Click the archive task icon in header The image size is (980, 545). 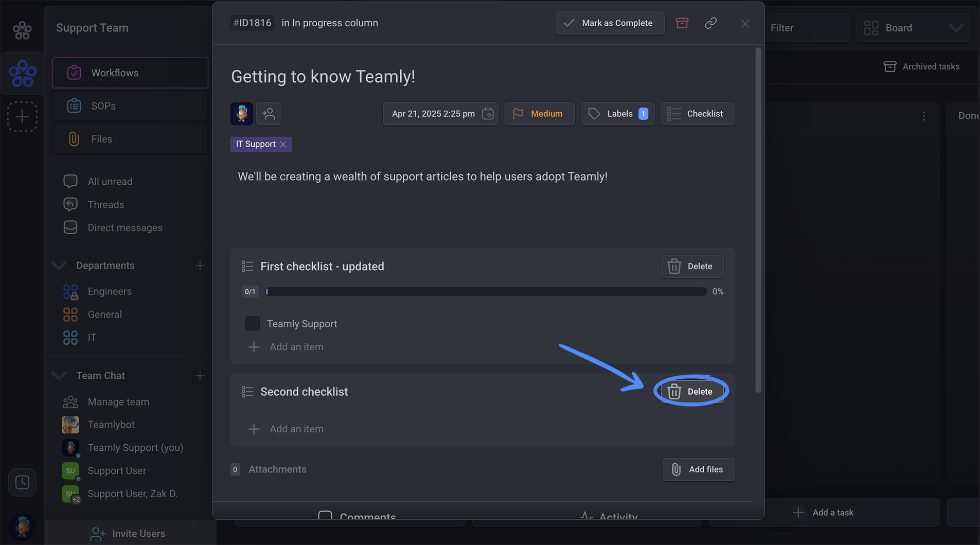pos(682,23)
